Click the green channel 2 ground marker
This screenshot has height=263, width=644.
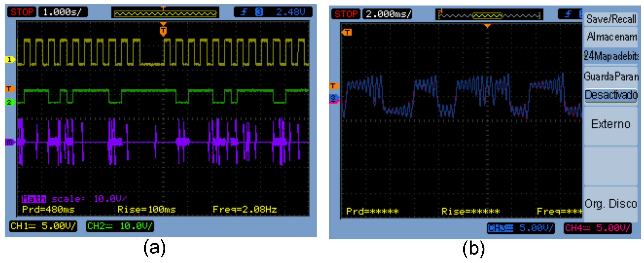9,102
